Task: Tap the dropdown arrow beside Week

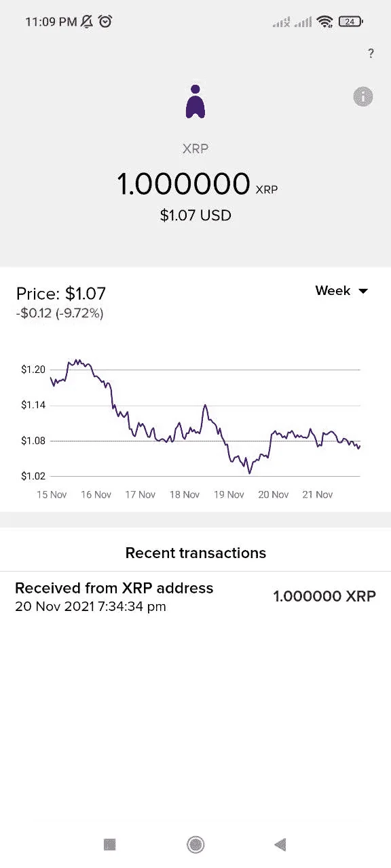Action: coord(363,292)
